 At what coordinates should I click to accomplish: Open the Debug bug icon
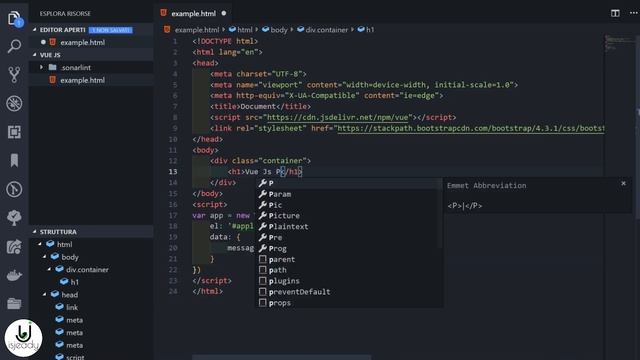(14, 103)
